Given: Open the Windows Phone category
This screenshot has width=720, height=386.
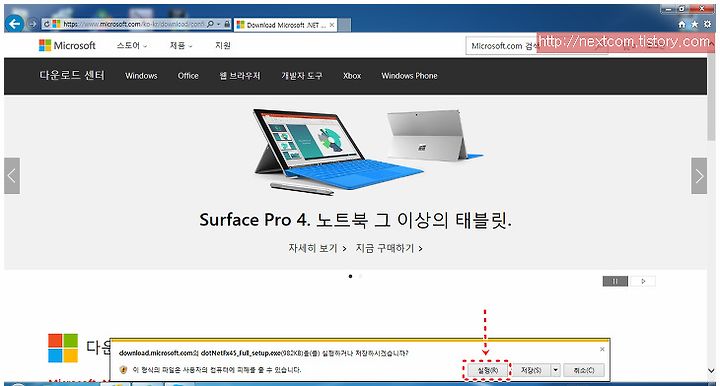Looking at the screenshot, I should pos(410,76).
